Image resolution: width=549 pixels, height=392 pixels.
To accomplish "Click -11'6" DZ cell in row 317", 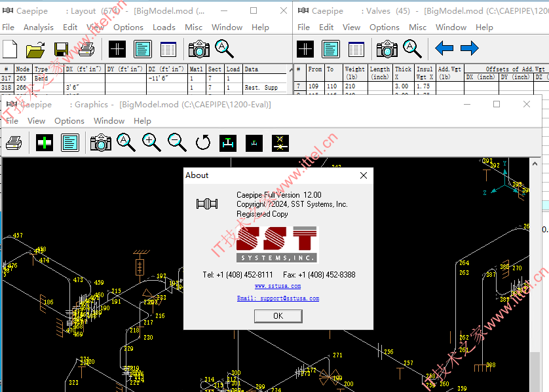I will [167, 79].
